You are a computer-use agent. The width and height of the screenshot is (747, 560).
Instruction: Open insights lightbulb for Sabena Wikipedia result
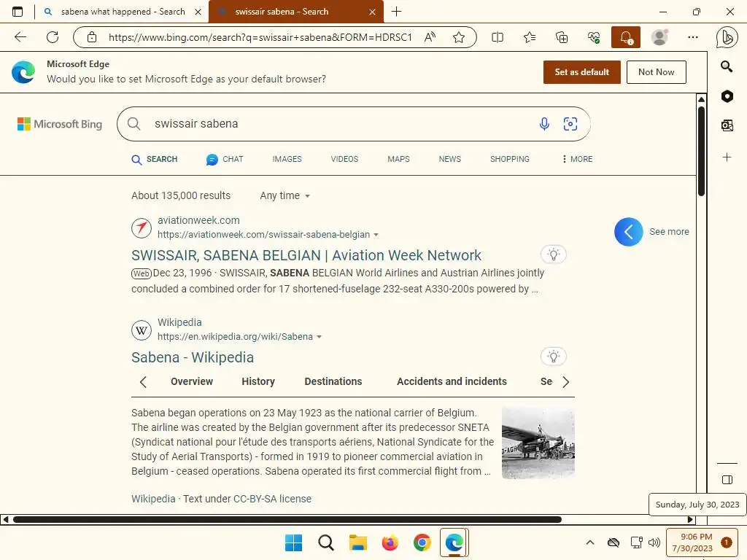click(554, 356)
